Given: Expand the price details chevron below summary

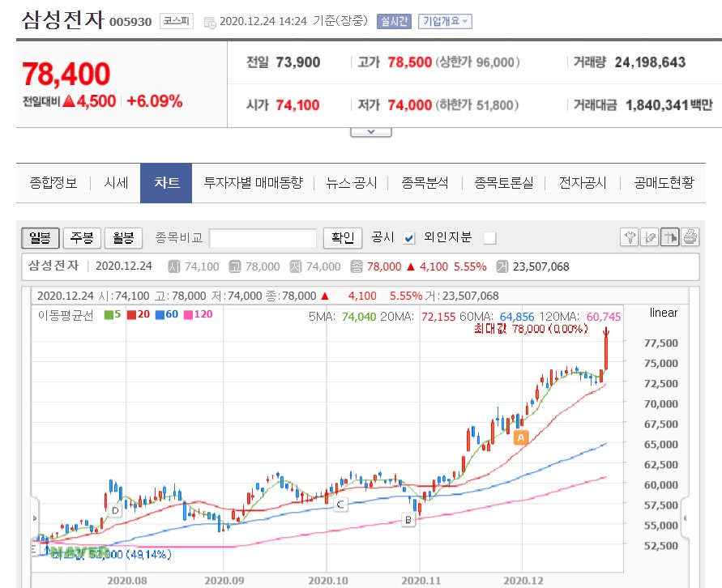Looking at the screenshot, I should pos(371,132).
